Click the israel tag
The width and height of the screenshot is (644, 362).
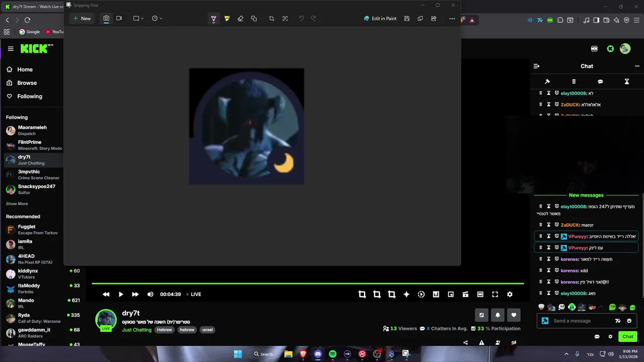[x=207, y=330]
